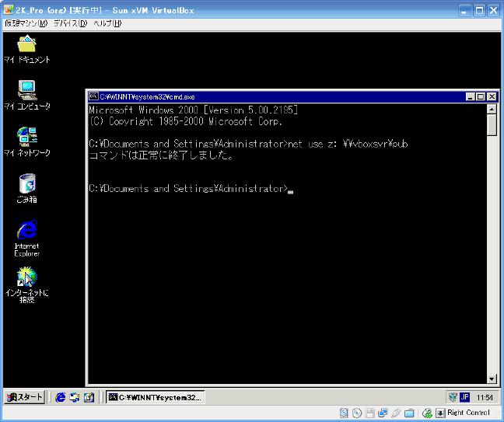Click the keyboard capture arrow indicator
Screen dimensions: 504x422
440,413
